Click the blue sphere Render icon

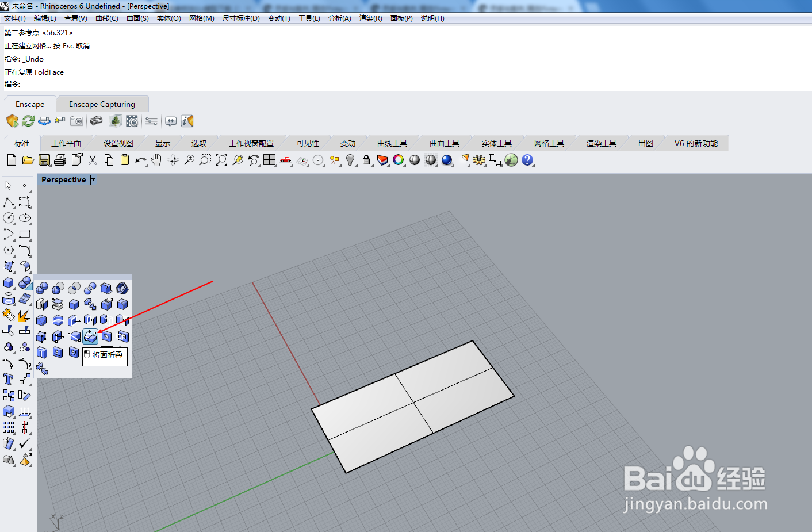coord(447,160)
